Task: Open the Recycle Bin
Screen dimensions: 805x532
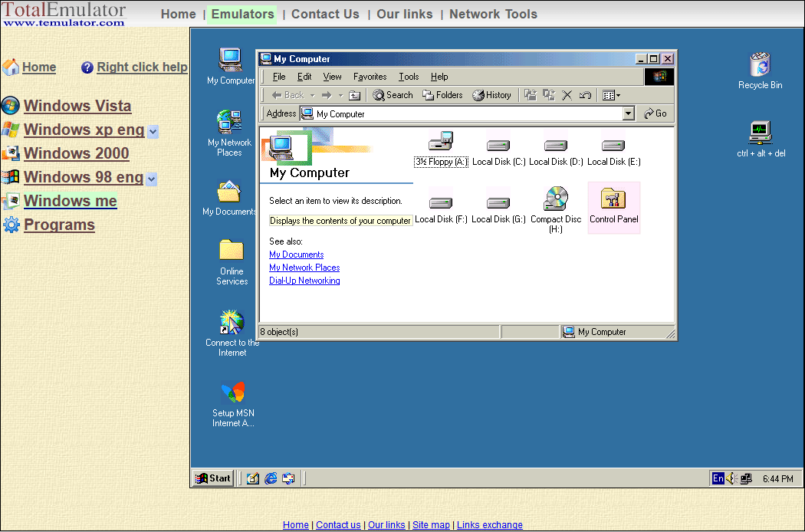Action: point(761,71)
